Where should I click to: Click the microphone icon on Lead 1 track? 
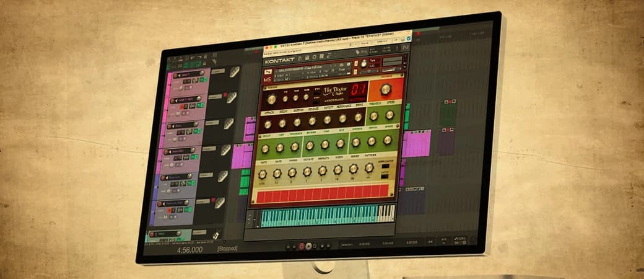tap(235, 72)
